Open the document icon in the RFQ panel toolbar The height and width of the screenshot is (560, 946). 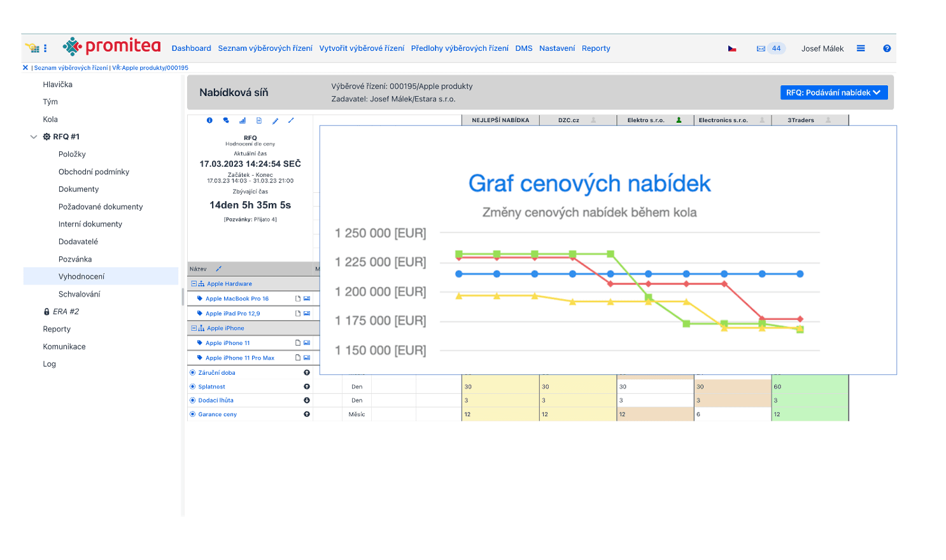[x=259, y=120]
